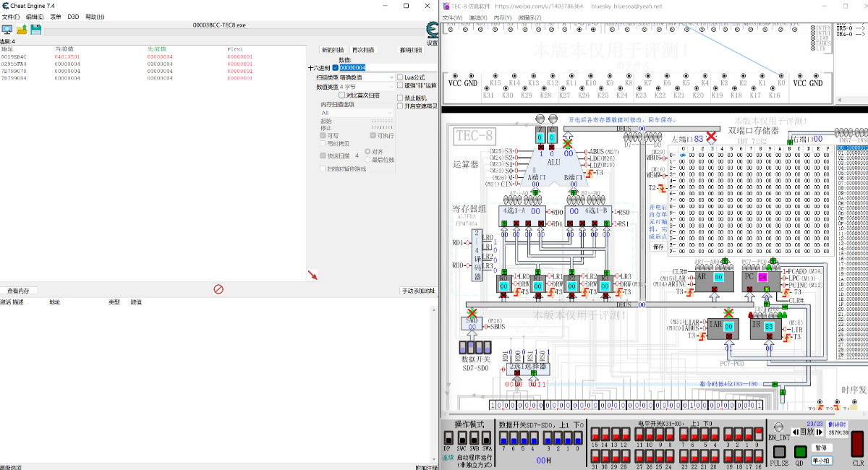Open Cheat Engine 编辑(E) menu
The height and width of the screenshot is (470, 868).
[34, 16]
